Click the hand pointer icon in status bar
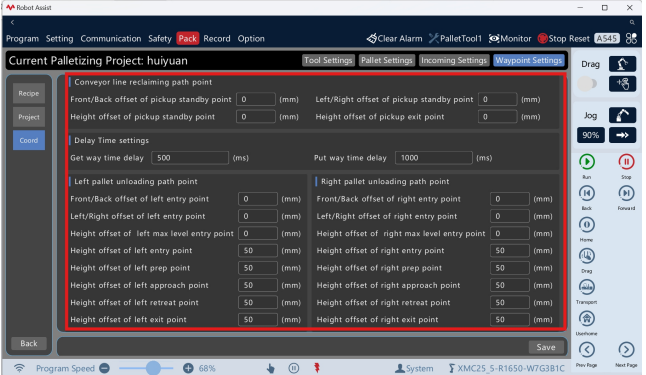646x375 pixels. click(271, 368)
